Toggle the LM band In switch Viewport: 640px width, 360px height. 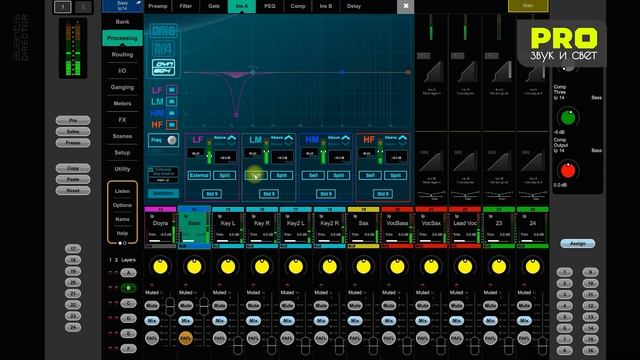[x=172, y=101]
